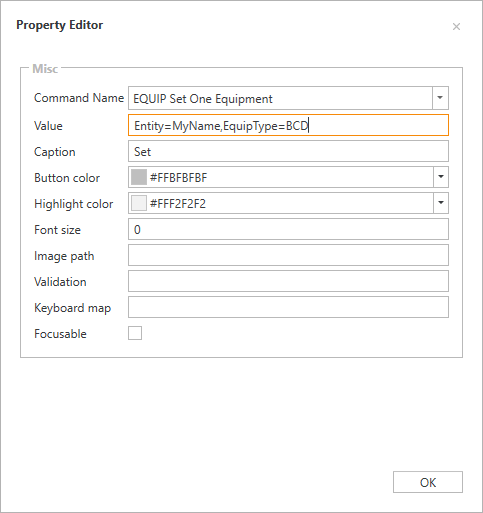Click the Property Editor title

tap(60, 25)
